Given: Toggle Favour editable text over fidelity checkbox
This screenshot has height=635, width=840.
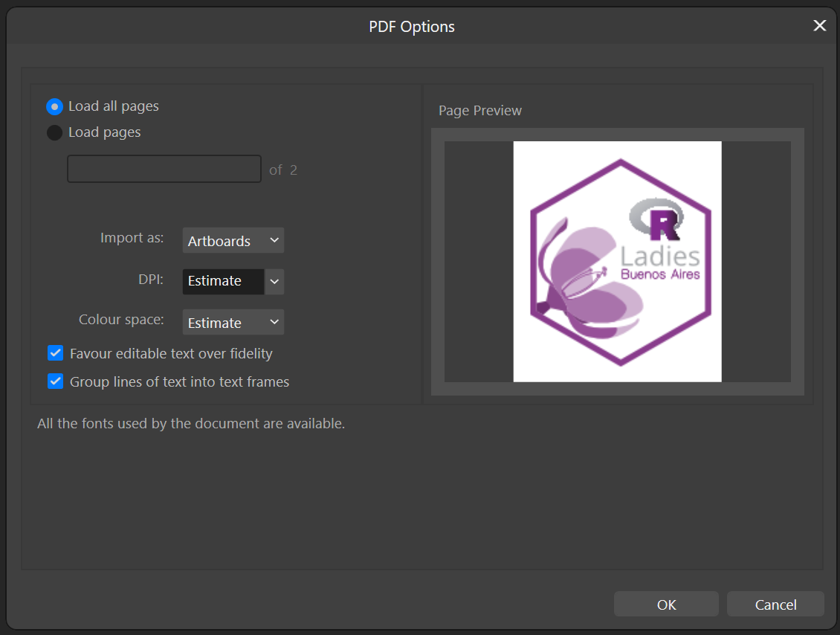Looking at the screenshot, I should pyautogui.click(x=56, y=353).
